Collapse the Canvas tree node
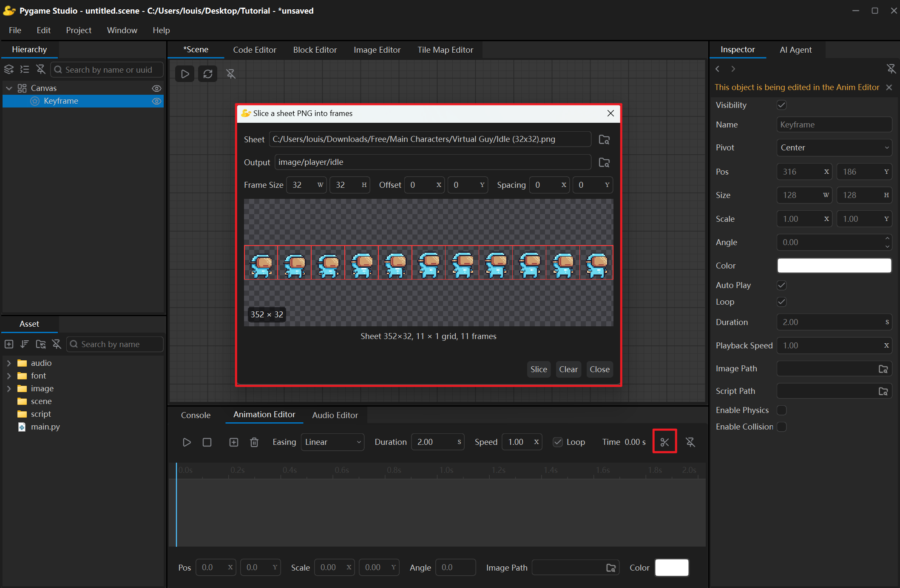The width and height of the screenshot is (900, 588). click(9, 88)
